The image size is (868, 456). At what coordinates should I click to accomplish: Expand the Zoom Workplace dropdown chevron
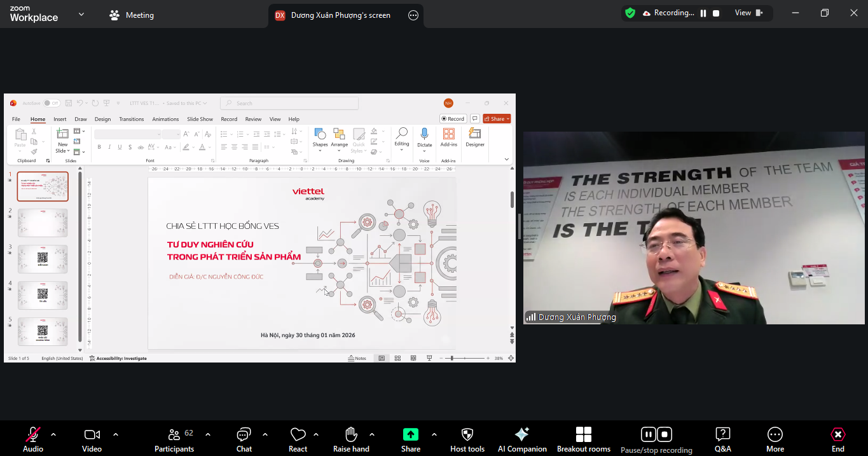(81, 14)
